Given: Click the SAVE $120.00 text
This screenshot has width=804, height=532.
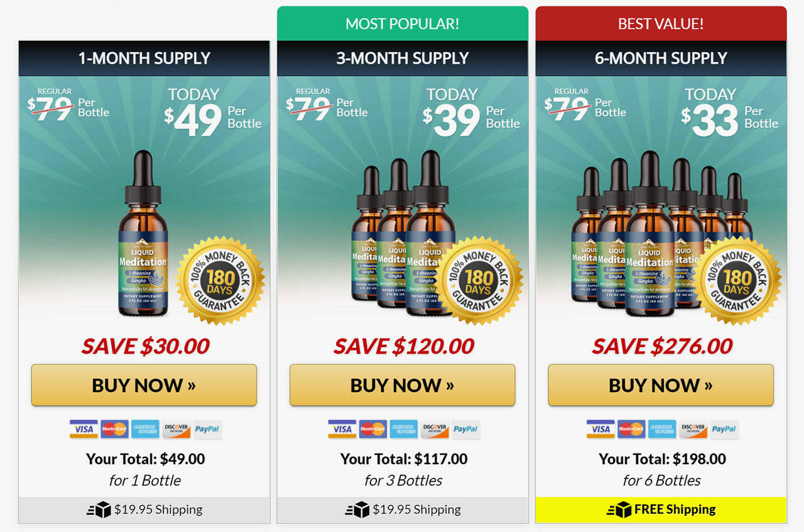Looking at the screenshot, I should (x=404, y=346).
